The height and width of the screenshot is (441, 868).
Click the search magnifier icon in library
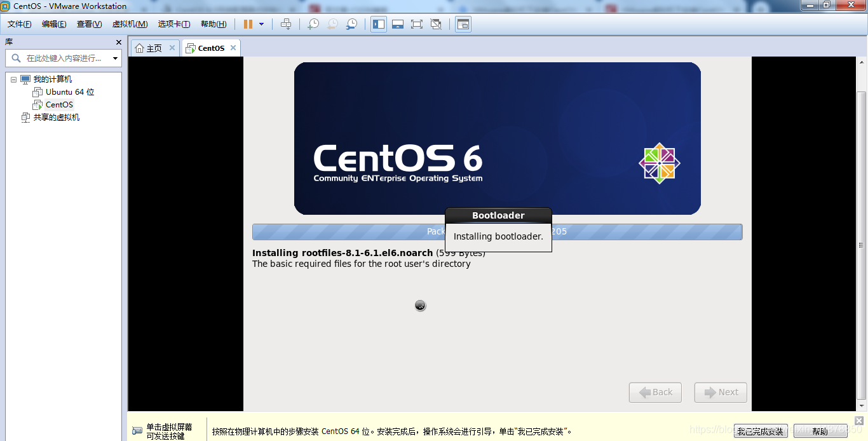pyautogui.click(x=16, y=58)
